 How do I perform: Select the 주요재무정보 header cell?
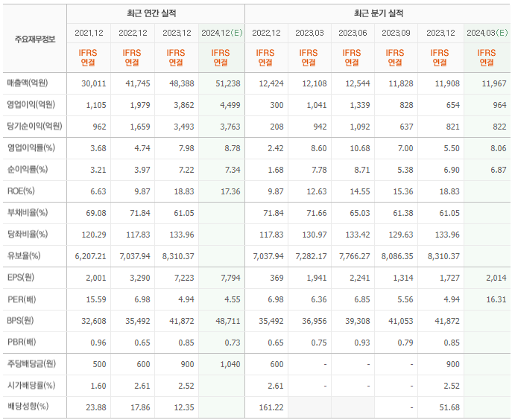35,39
